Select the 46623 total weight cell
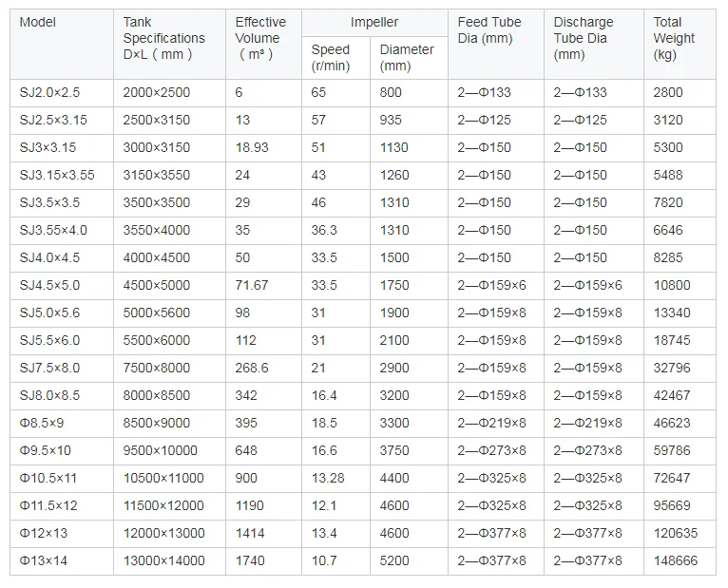 coord(672,423)
